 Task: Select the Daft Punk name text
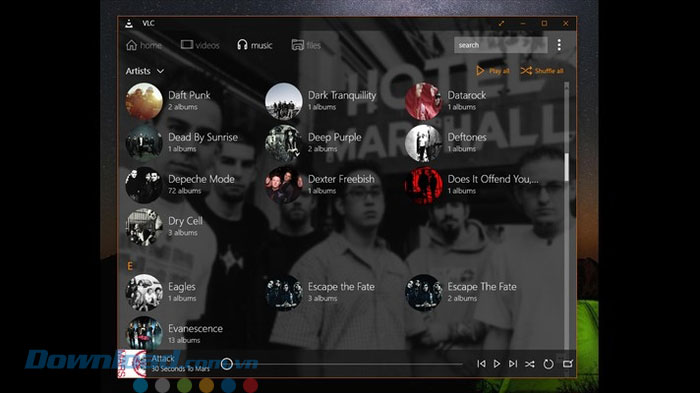point(189,95)
